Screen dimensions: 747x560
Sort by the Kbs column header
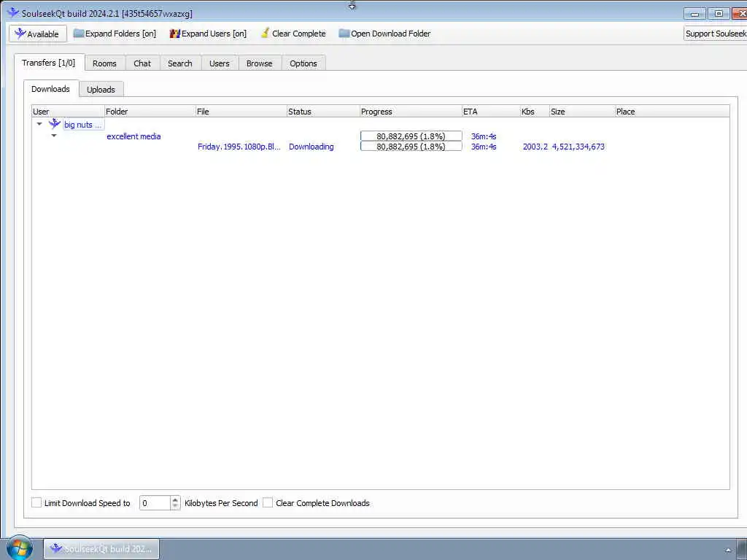[x=535, y=112]
